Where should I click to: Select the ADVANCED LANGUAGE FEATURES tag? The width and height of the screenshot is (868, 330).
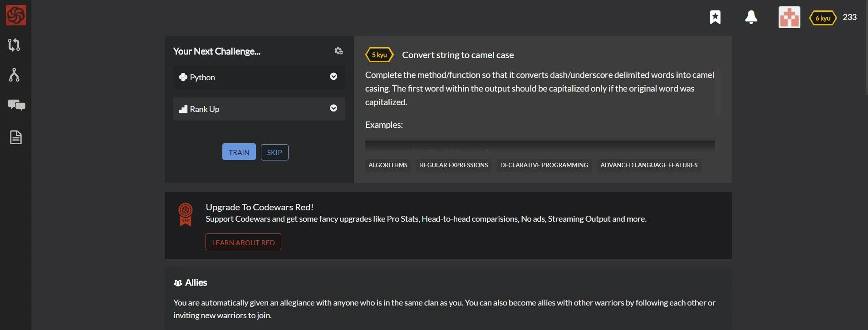649,165
